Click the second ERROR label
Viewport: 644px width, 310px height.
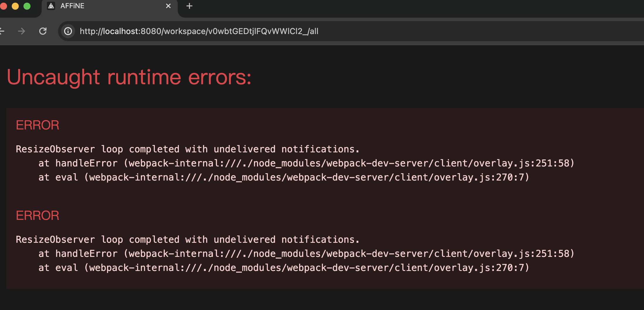click(38, 216)
